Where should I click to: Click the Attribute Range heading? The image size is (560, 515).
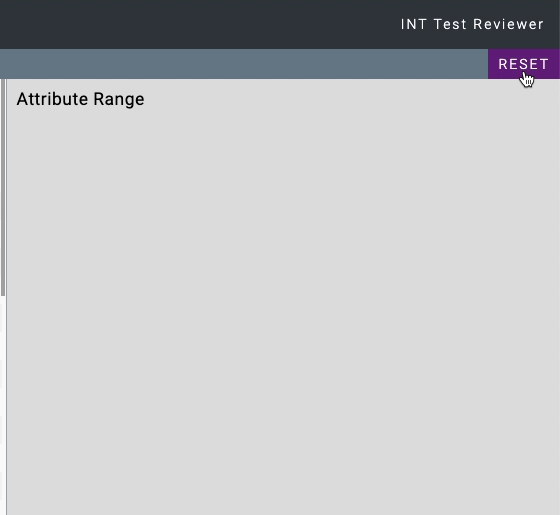coord(80,99)
